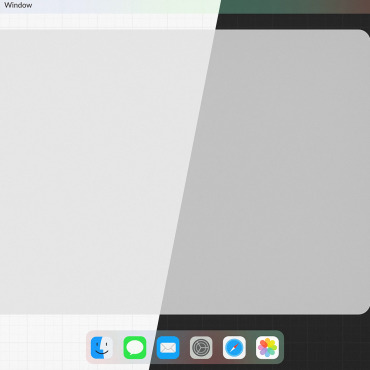The image size is (370, 370).
Task: Open the Window menu in the menu bar
Action: 18,5
